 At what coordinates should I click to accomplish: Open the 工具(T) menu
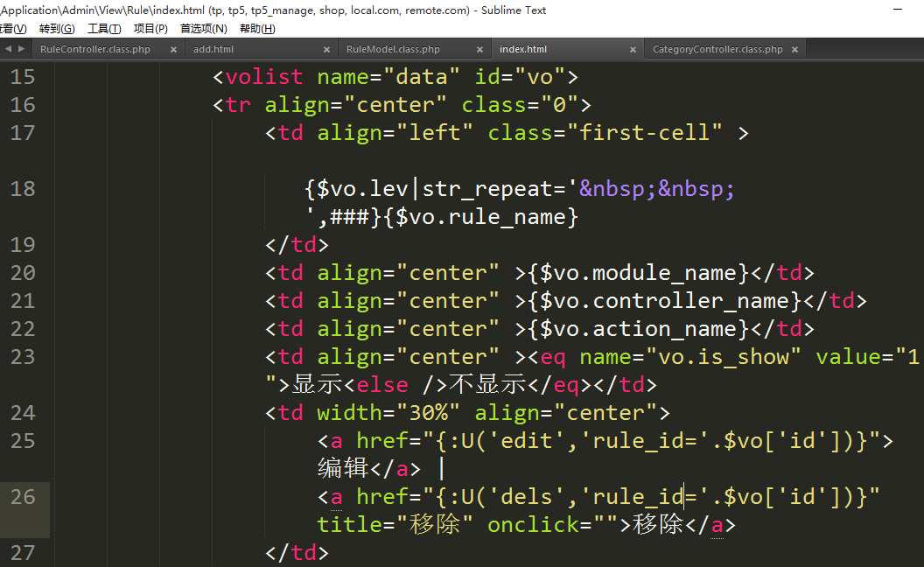click(104, 29)
